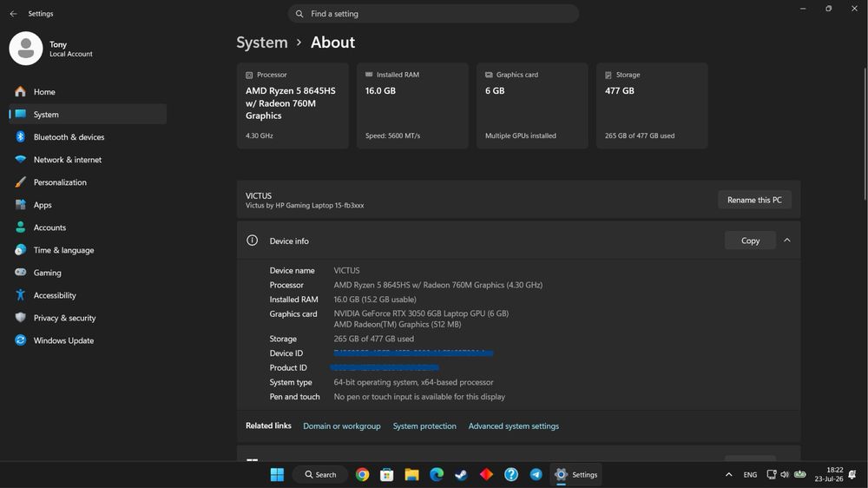Launch Google Chrome from taskbar
Image resolution: width=868 pixels, height=488 pixels.
(363, 475)
